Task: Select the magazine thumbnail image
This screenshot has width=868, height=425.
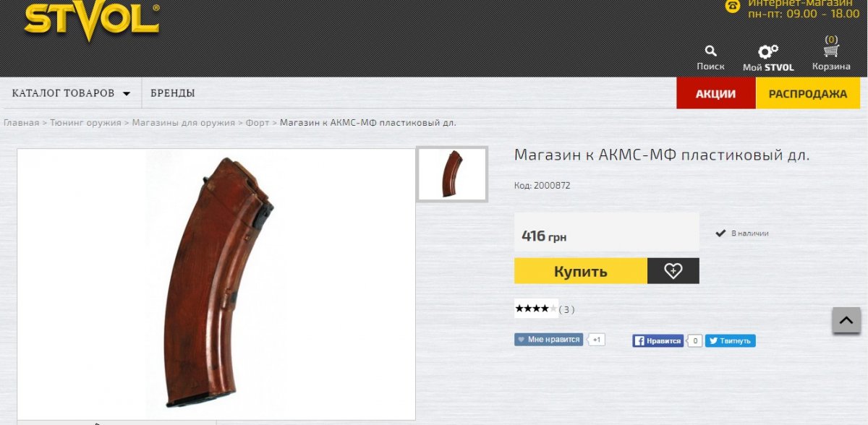Action: [x=453, y=173]
